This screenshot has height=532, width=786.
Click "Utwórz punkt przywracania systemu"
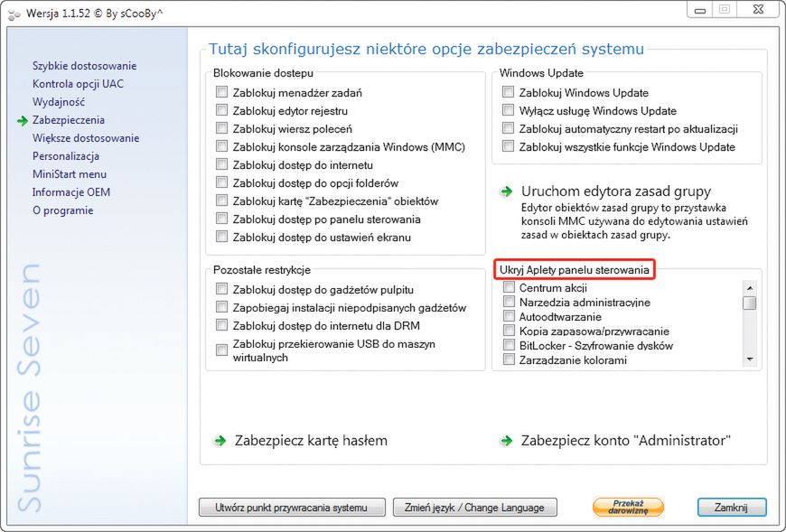click(291, 508)
